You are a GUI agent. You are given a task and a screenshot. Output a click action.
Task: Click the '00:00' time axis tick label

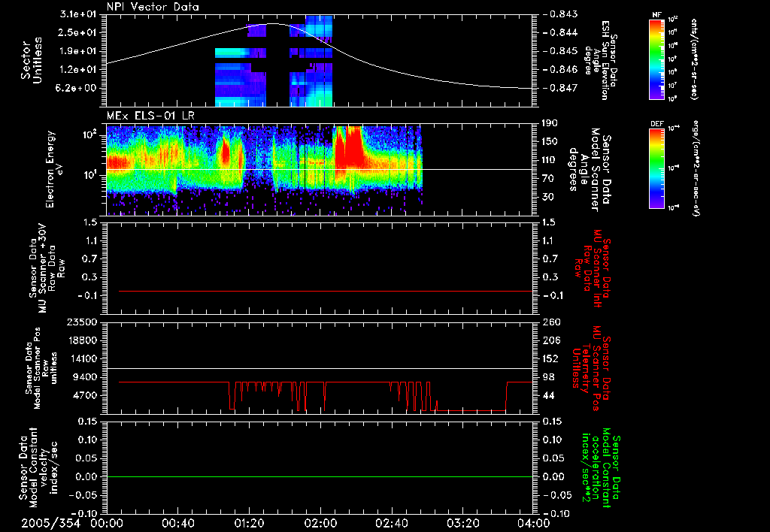[107, 523]
